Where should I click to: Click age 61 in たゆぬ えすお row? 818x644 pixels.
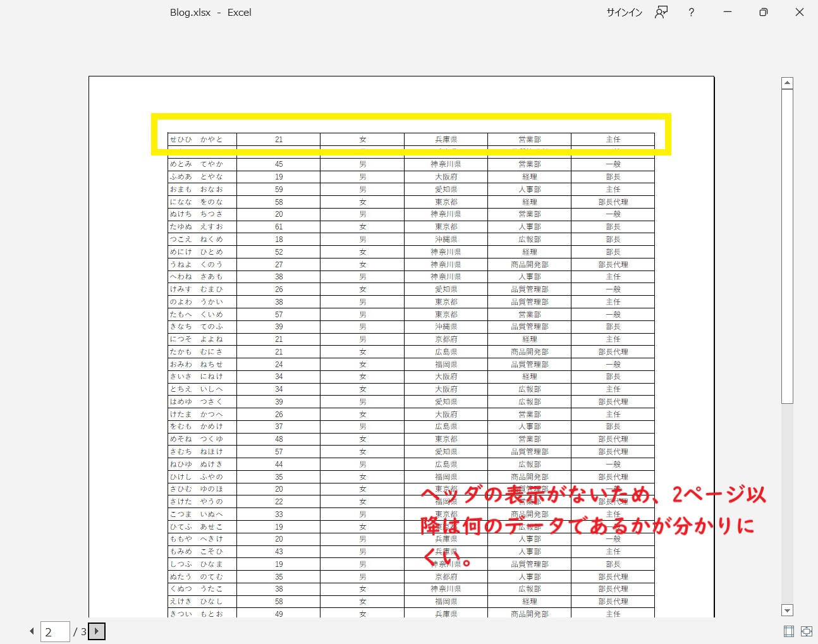[x=279, y=227]
